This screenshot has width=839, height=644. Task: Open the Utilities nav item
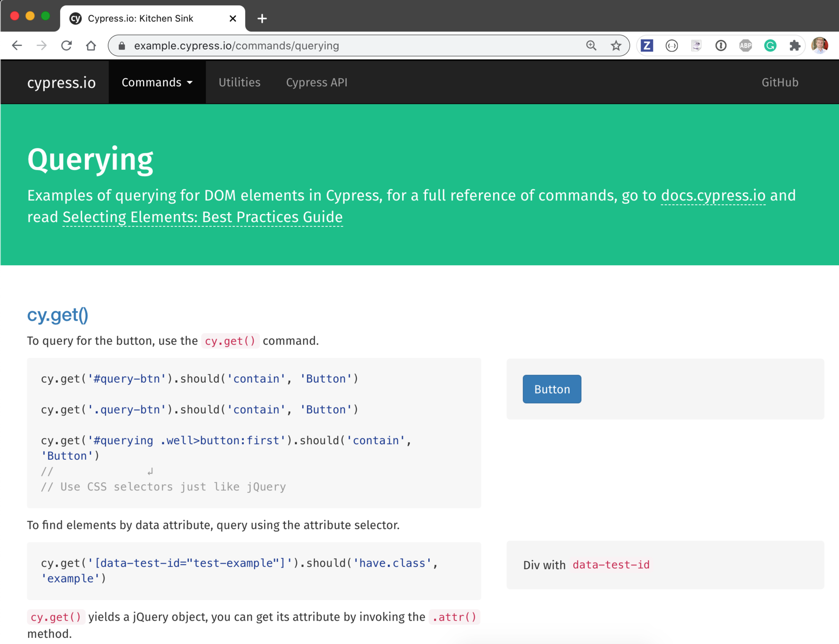[x=239, y=83]
